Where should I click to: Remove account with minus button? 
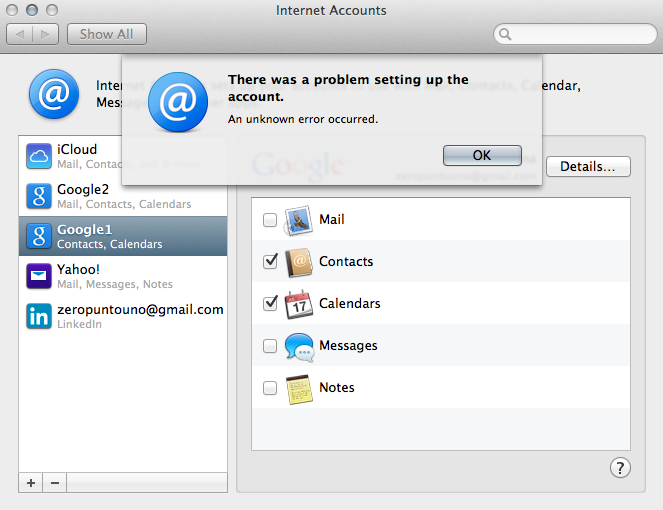point(55,483)
